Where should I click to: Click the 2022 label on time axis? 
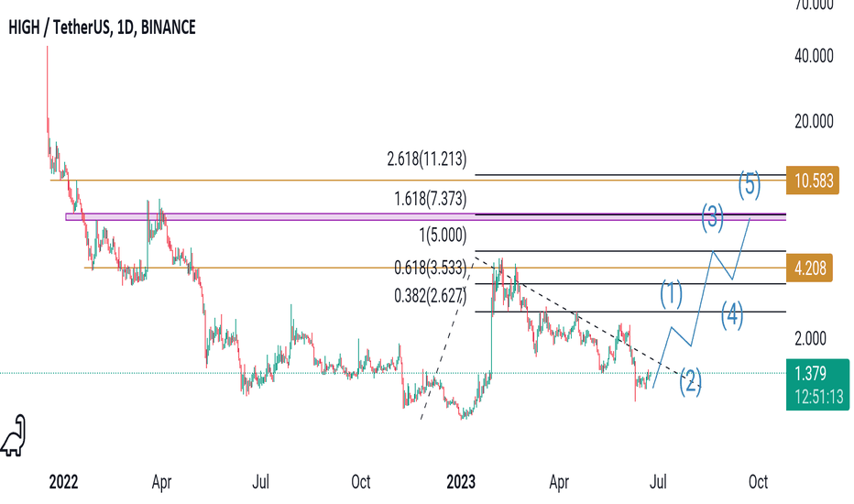coord(63,482)
